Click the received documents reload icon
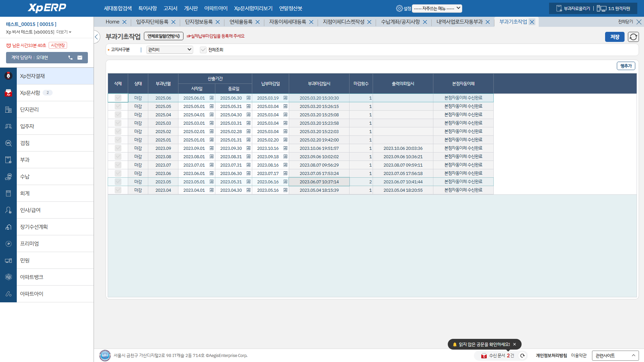The width and height of the screenshot is (644, 362). (x=522, y=356)
